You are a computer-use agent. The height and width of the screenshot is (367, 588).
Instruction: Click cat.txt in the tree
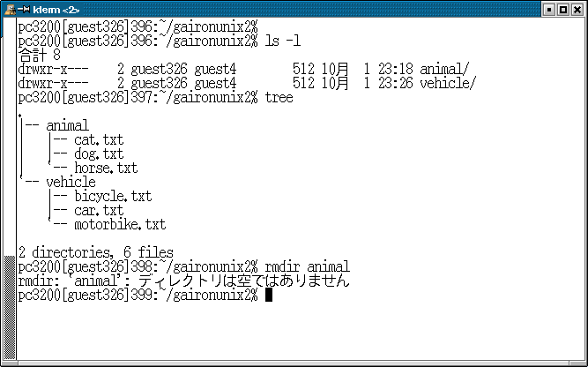pyautogui.click(x=99, y=140)
